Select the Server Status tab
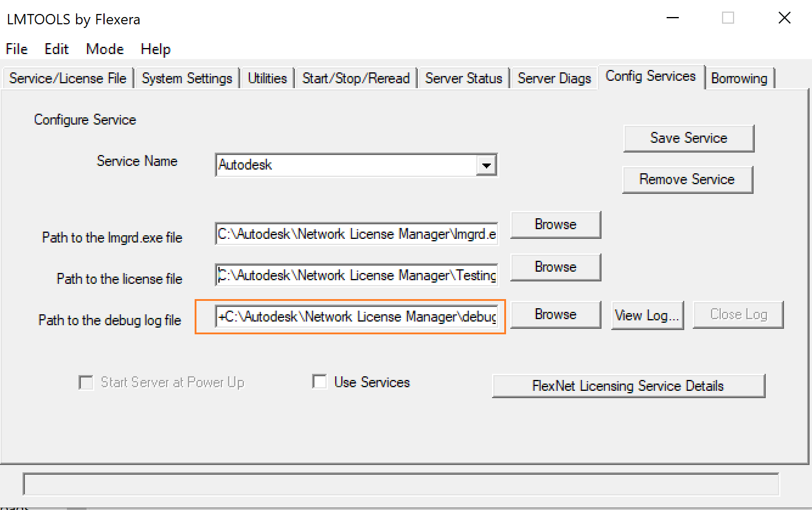 [463, 78]
